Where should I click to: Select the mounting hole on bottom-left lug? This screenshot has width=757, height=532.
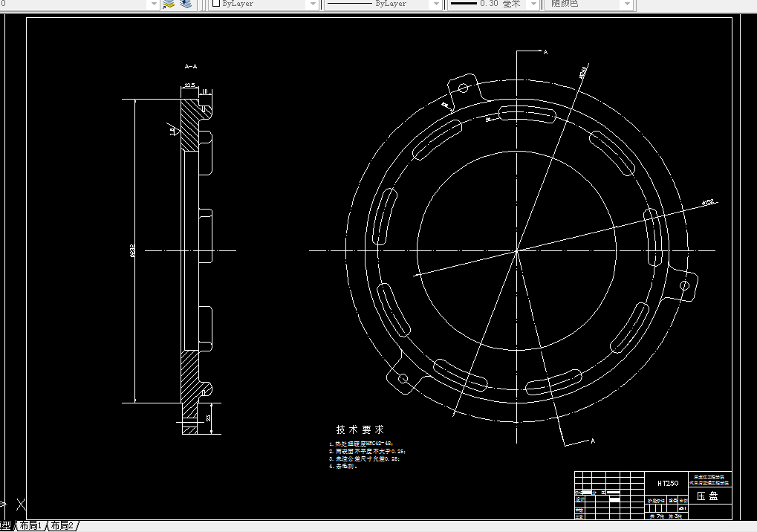point(403,378)
